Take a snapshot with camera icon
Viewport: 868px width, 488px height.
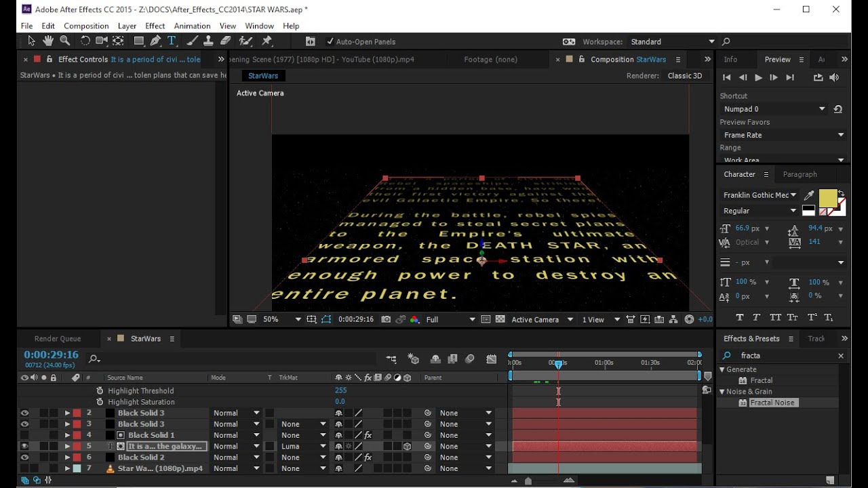pos(386,319)
